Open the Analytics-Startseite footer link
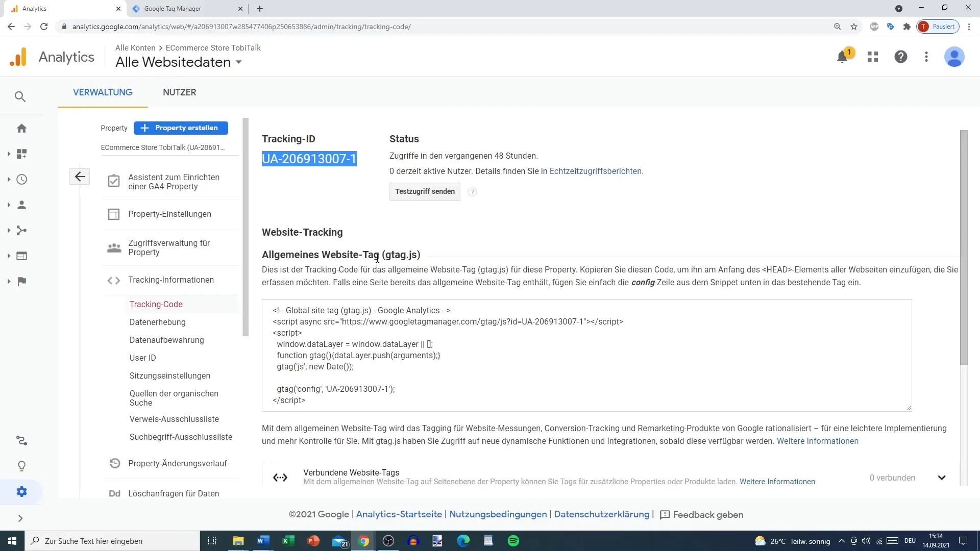 (x=399, y=514)
